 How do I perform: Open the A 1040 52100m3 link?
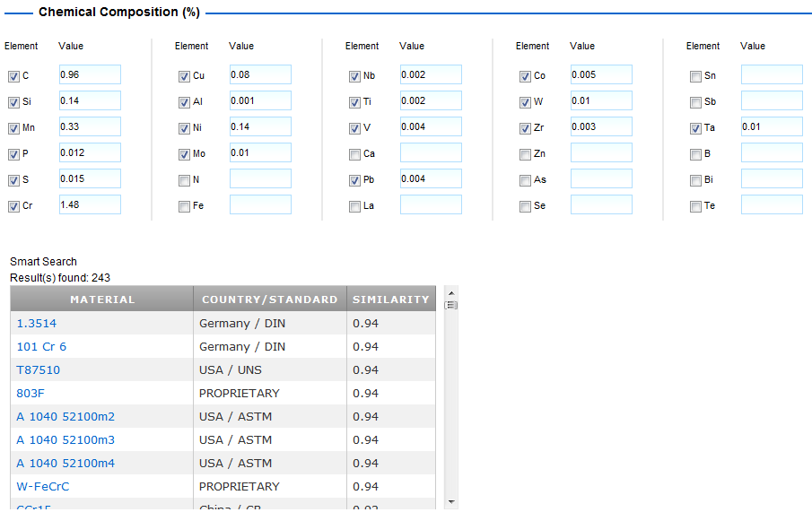65,440
